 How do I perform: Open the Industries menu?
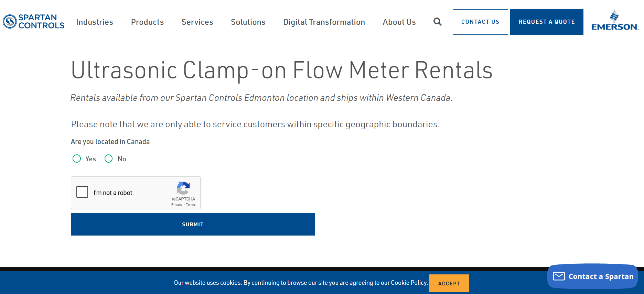point(94,22)
